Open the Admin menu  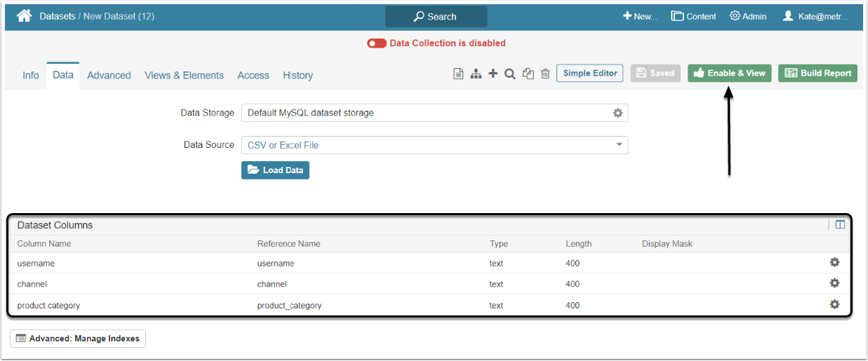pos(748,16)
